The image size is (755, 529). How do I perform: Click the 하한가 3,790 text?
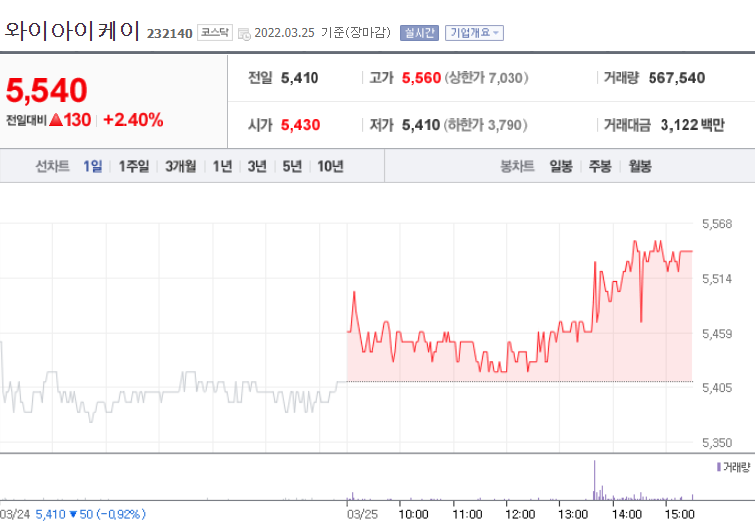[485, 125]
